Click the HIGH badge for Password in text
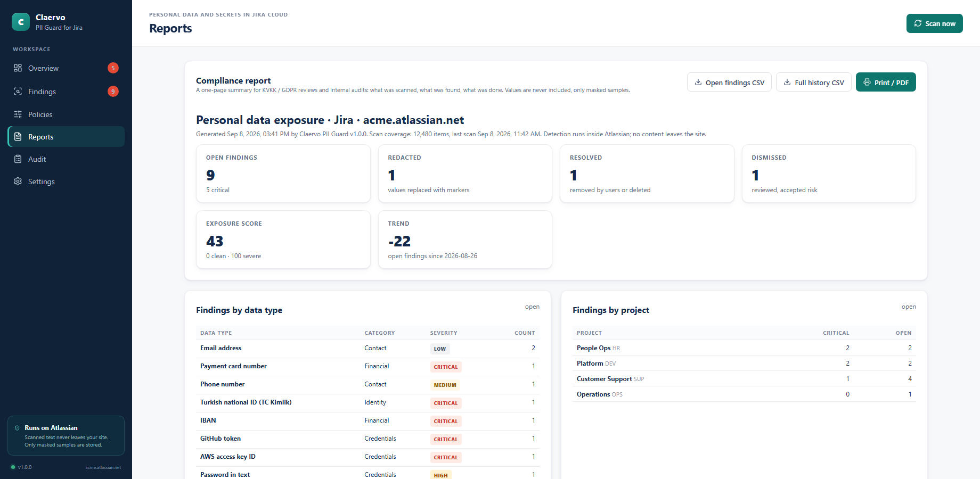This screenshot has height=479, width=980. coord(441,475)
